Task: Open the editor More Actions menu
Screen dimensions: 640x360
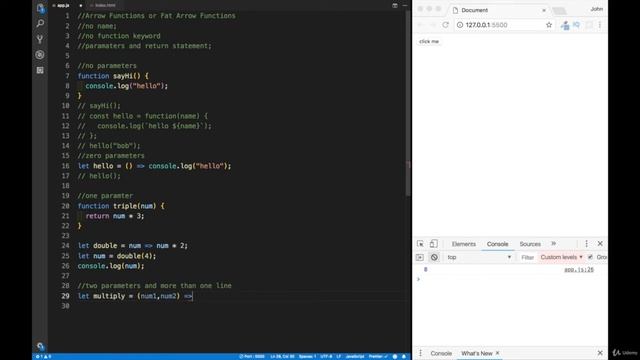Action: click(x=405, y=5)
